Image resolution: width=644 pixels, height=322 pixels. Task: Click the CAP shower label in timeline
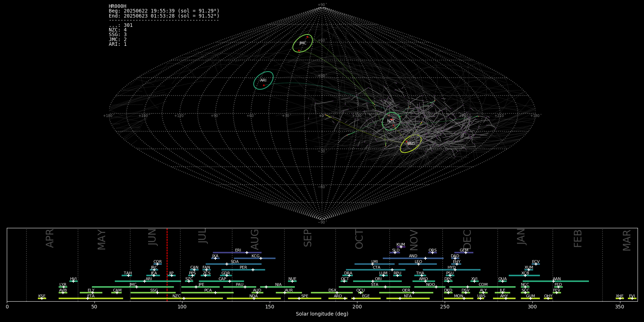pos(222,279)
